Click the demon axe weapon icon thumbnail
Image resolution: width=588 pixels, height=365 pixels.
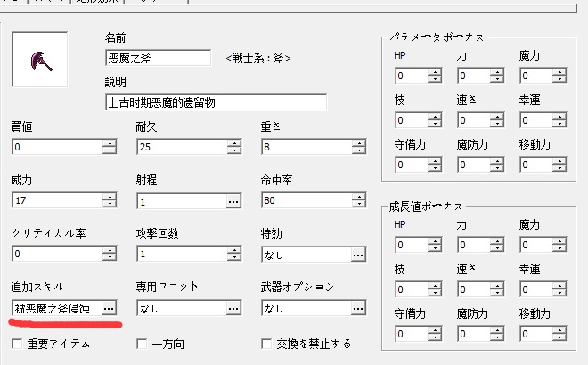pos(39,59)
